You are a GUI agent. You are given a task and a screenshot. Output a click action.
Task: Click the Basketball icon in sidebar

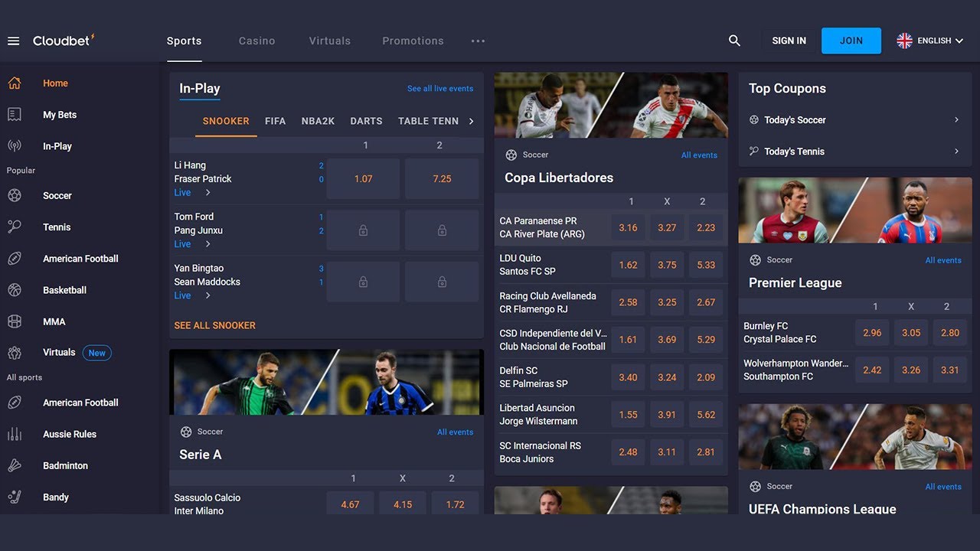15,290
